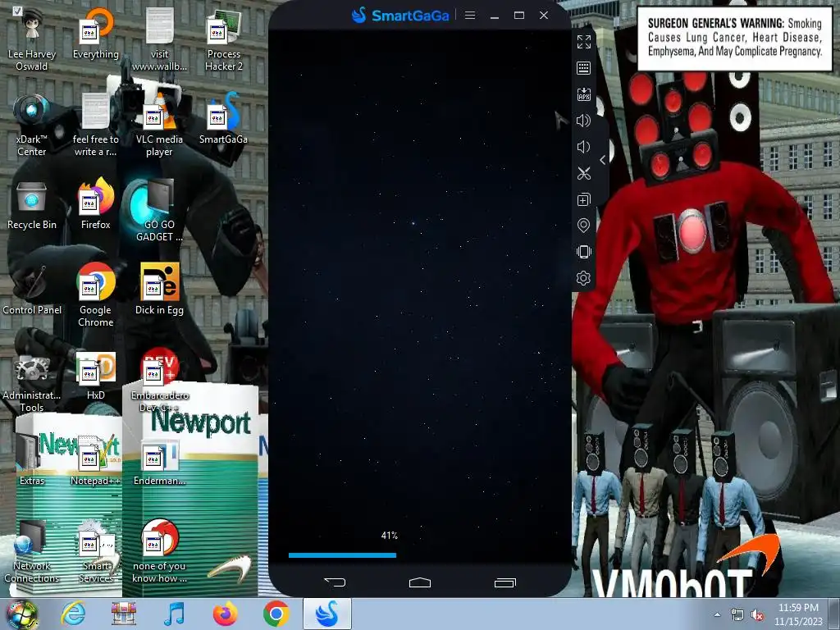Open the location pin tool in SmartGaGa
This screenshot has height=630, width=840.
click(x=584, y=226)
